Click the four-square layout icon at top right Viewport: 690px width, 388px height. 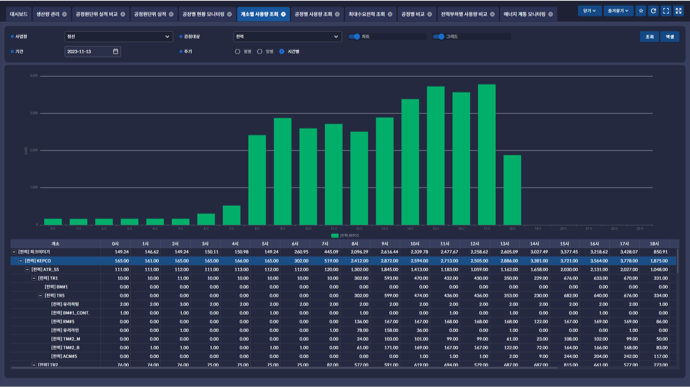point(679,11)
